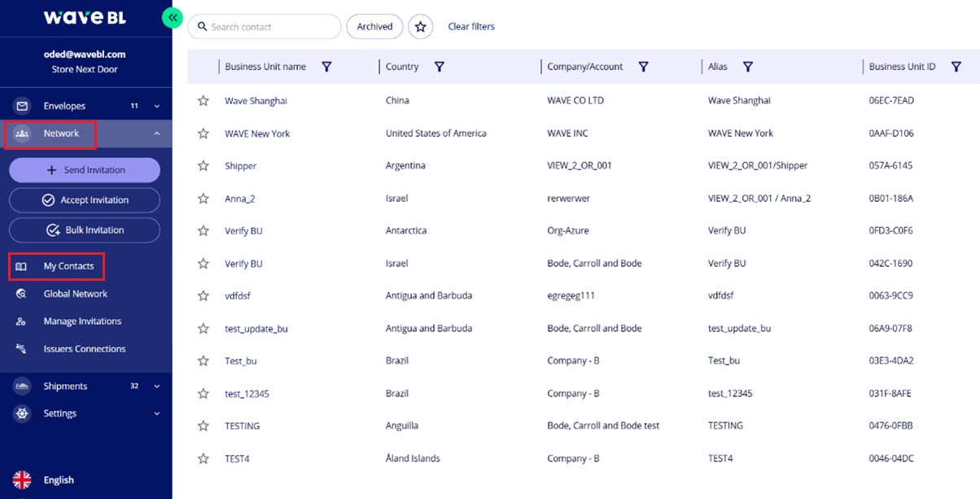The width and height of the screenshot is (980, 499).
Task: Filter by Business Unit ID
Action: tap(956, 67)
